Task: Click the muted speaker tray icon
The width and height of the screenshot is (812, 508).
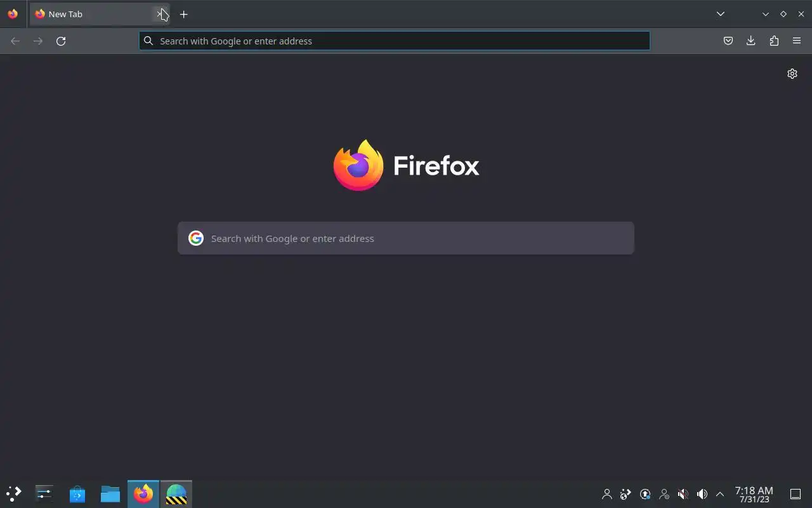Action: click(683, 494)
